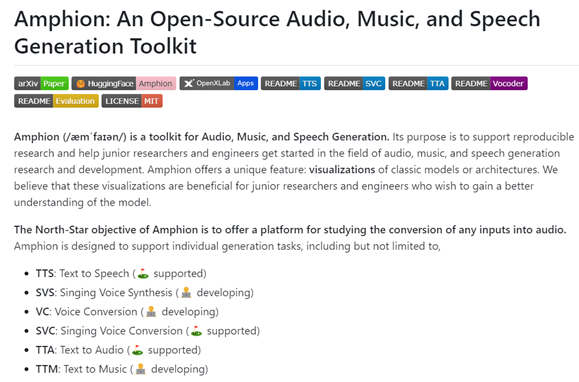Click the HuggingFace emoji icon in badge
This screenshot has height=382, width=579.
coord(80,84)
